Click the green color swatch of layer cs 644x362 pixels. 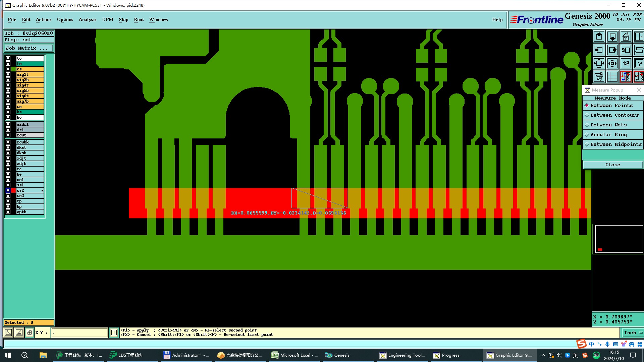click(13, 69)
